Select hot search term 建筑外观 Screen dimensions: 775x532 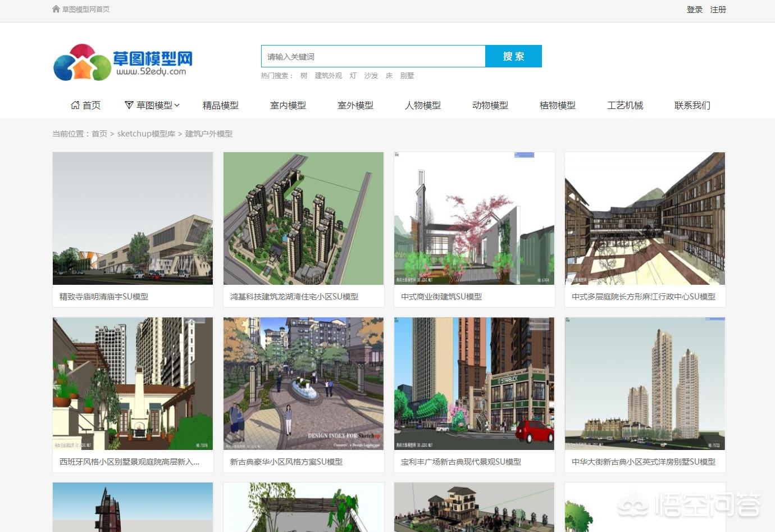[x=329, y=76]
